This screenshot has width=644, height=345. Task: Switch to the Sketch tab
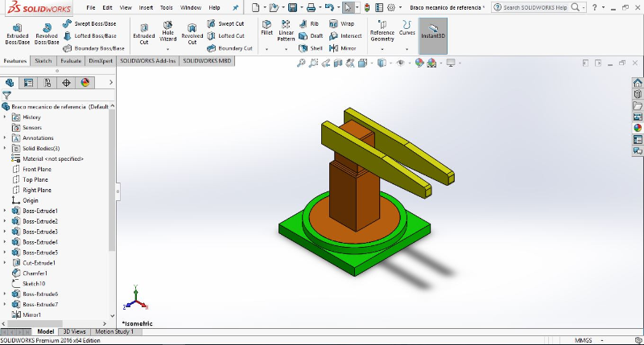pos(43,60)
